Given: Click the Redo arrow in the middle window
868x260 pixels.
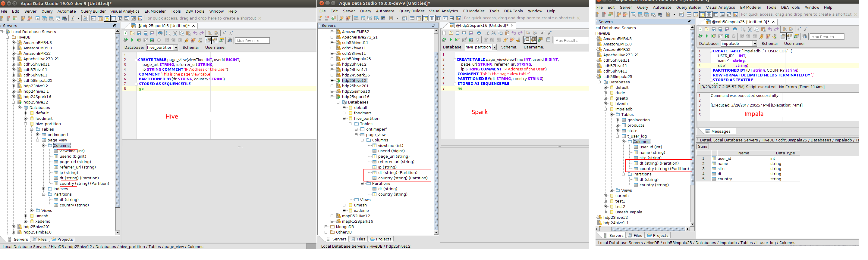Looking at the screenshot, I should coord(520,33).
